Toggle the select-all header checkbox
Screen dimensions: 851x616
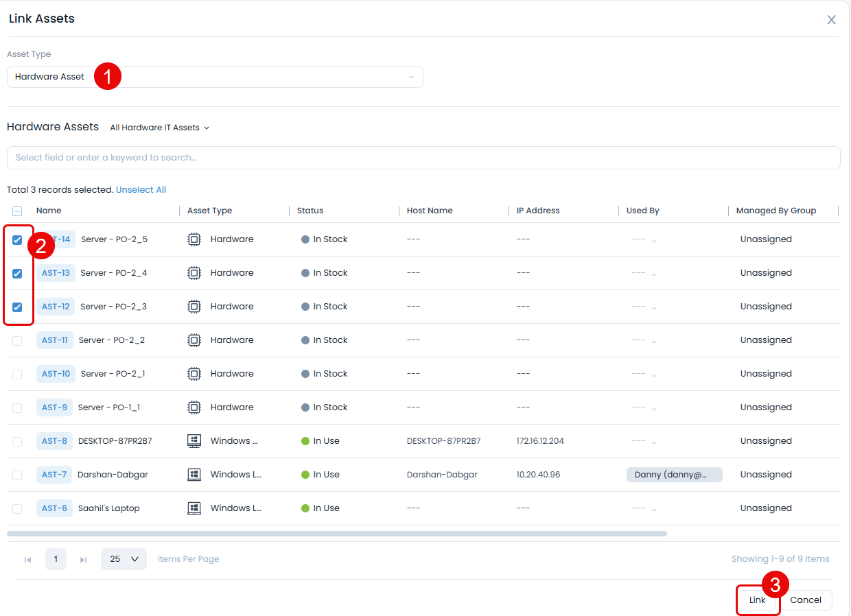click(17, 211)
